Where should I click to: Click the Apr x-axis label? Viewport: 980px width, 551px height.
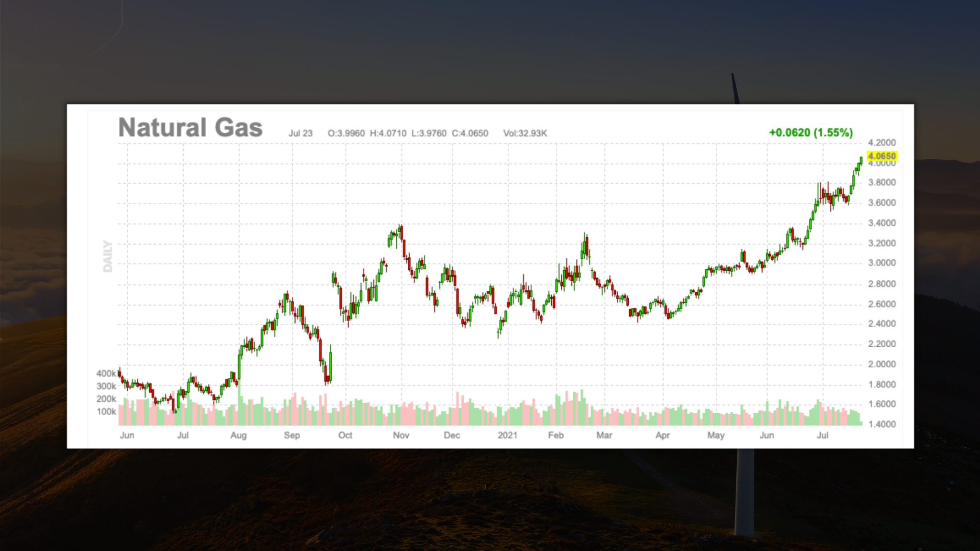[x=663, y=435]
